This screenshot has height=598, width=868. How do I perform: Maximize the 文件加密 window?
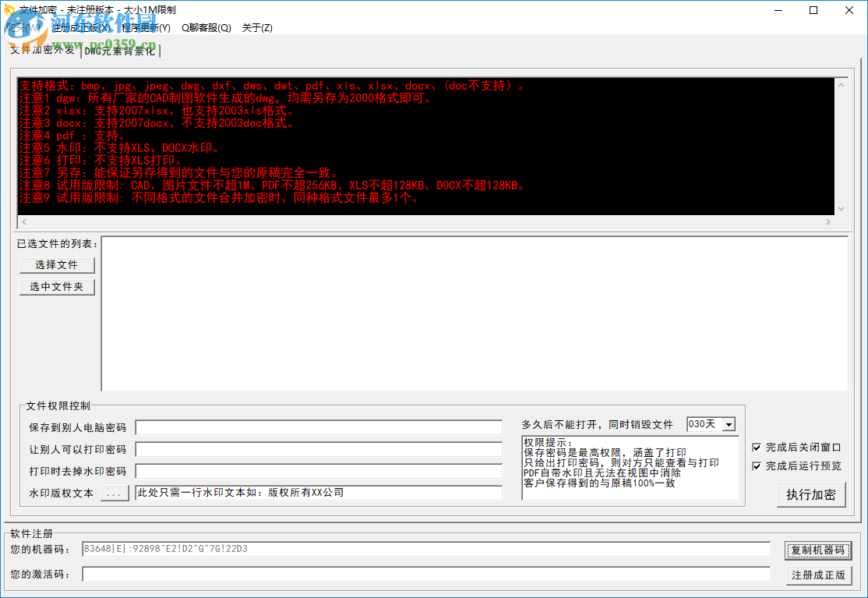click(813, 10)
